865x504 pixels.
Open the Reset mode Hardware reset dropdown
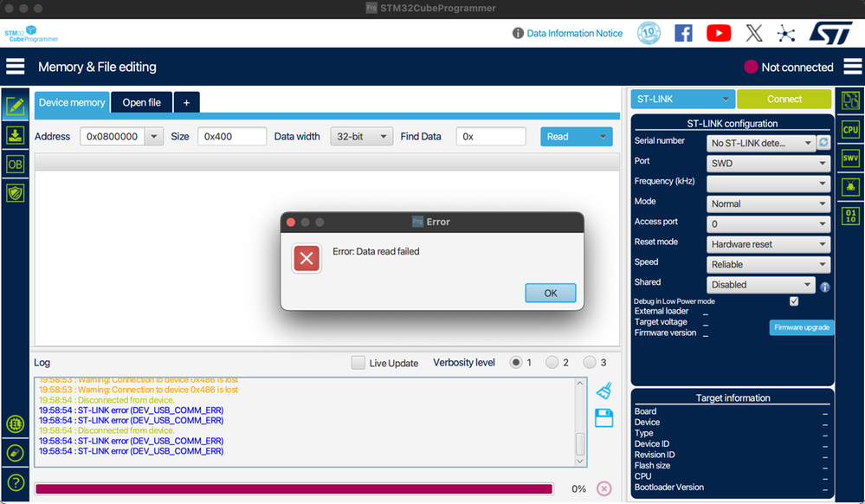769,244
